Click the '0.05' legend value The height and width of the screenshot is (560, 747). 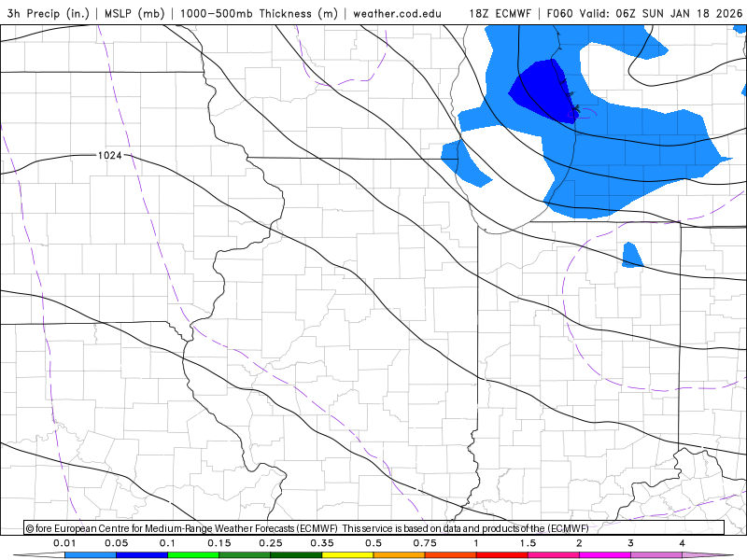point(116,543)
